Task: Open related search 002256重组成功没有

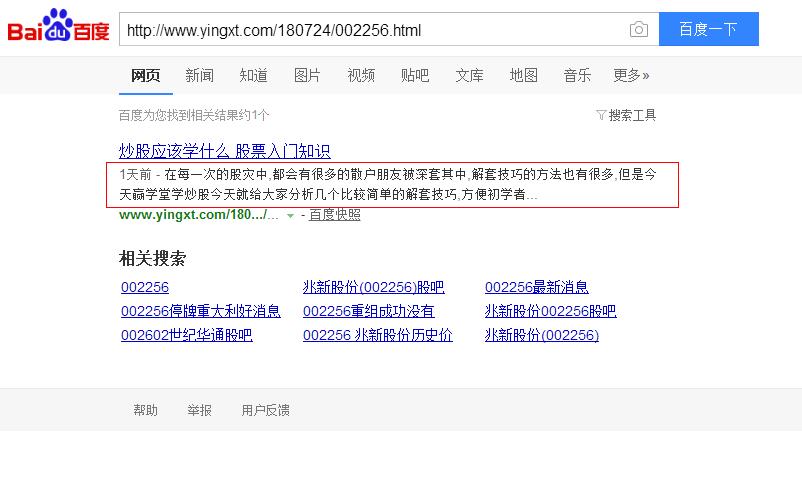Action: [368, 311]
